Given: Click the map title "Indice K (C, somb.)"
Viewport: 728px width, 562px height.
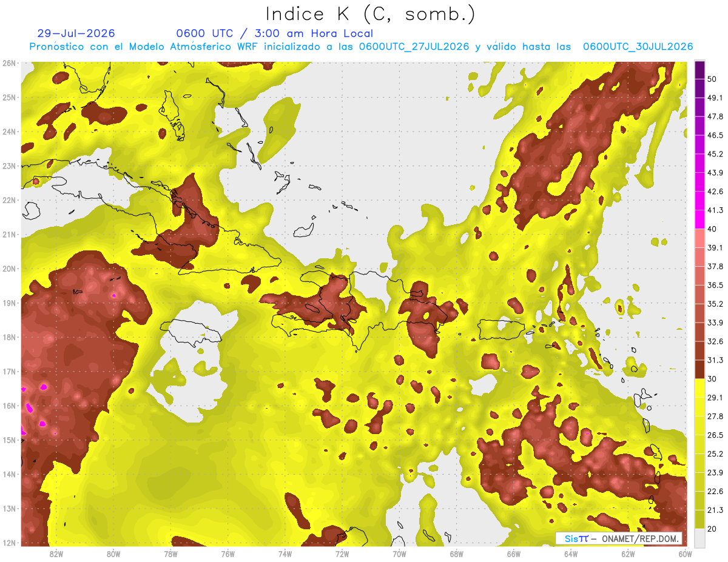Looking at the screenshot, I should pos(370,15).
